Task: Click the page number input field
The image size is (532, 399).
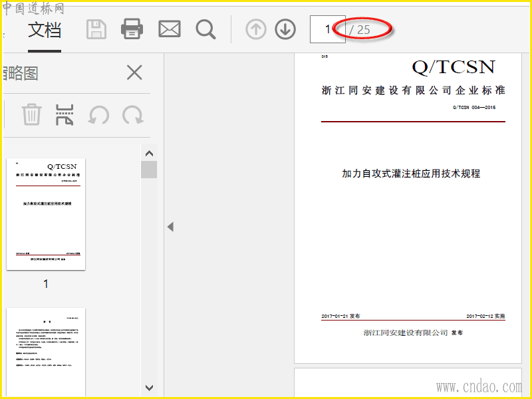Action: pyautogui.click(x=327, y=29)
